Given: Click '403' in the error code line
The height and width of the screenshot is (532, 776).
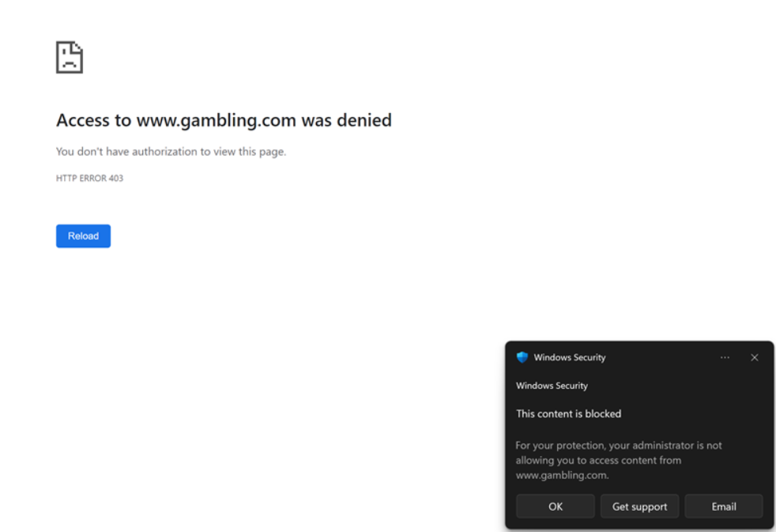Looking at the screenshot, I should point(115,179).
